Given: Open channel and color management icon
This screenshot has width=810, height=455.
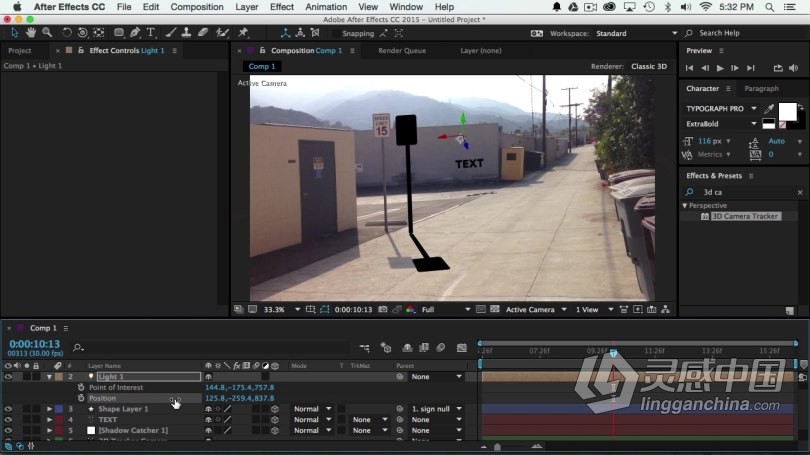Looking at the screenshot, I should pyautogui.click(x=410, y=309).
